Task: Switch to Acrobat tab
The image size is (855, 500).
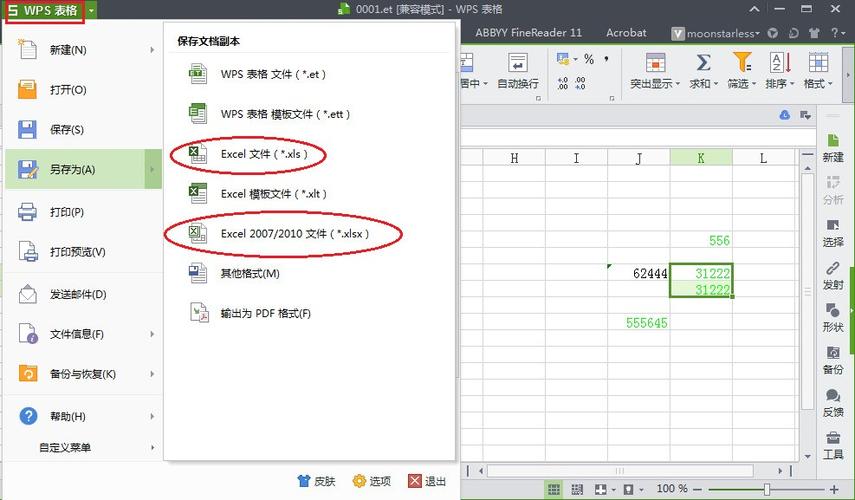Action: [x=626, y=33]
